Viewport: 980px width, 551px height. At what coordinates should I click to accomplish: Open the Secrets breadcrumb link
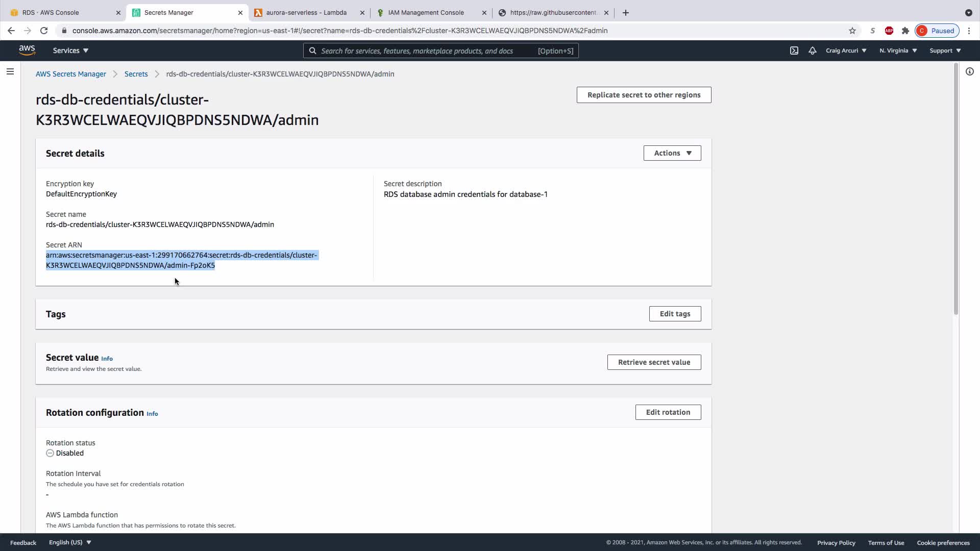[x=136, y=74]
